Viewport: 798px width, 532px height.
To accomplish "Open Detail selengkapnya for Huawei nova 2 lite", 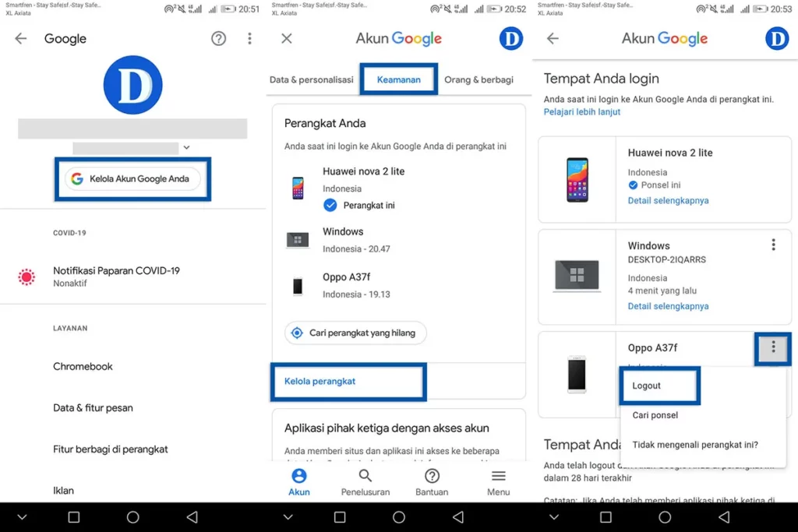I will 668,200.
